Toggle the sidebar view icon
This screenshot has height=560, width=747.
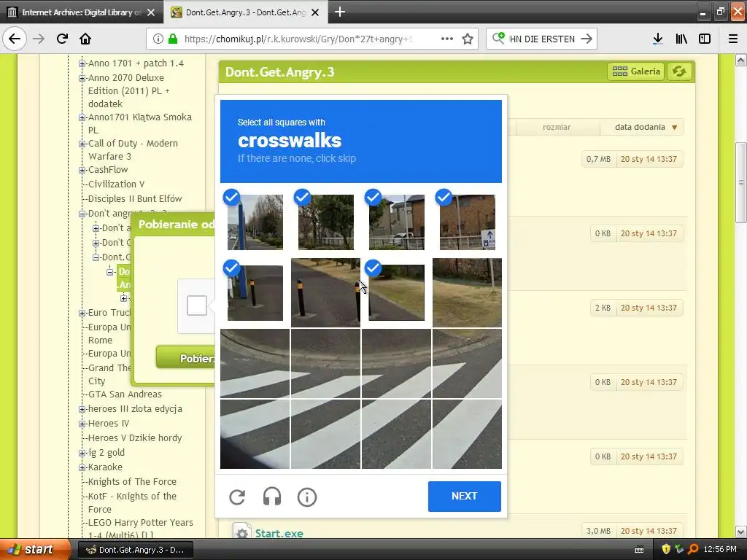tap(705, 39)
